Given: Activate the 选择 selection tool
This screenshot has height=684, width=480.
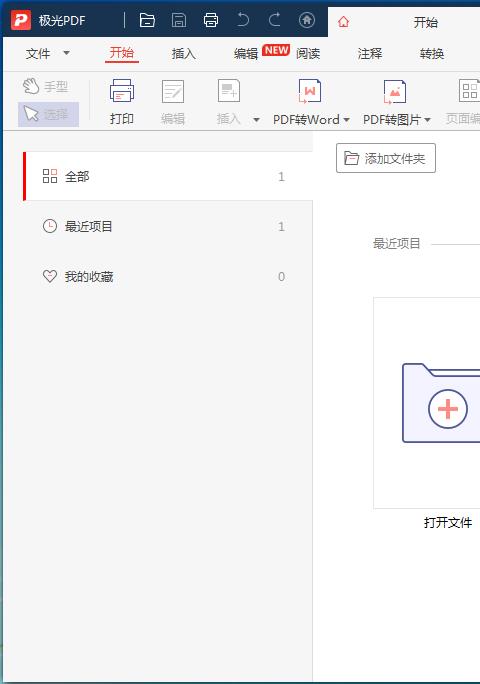Looking at the screenshot, I should [48, 114].
